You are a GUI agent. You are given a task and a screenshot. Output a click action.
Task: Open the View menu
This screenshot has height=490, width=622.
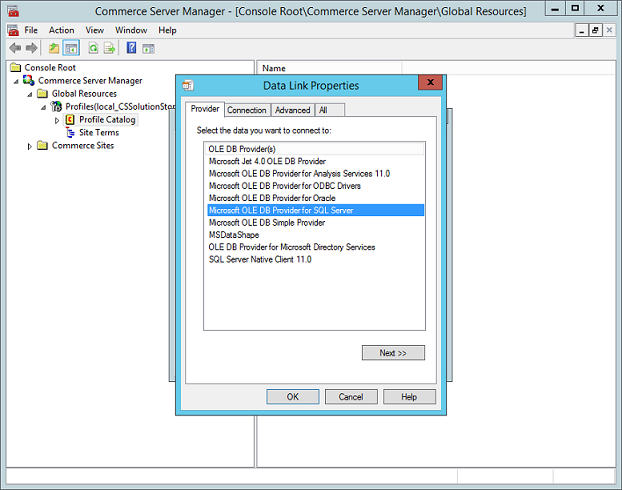pos(94,30)
